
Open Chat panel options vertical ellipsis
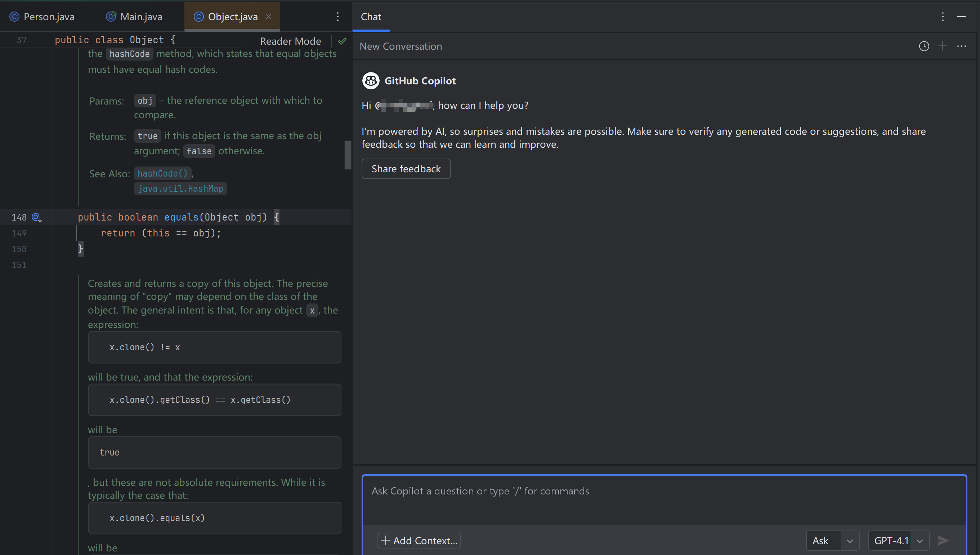click(943, 16)
